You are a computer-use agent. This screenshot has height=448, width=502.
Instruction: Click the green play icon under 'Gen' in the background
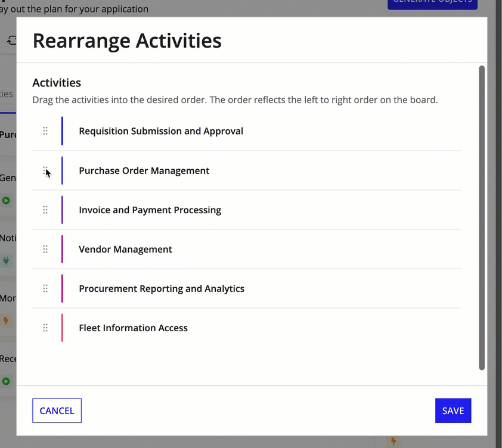[x=6, y=201]
